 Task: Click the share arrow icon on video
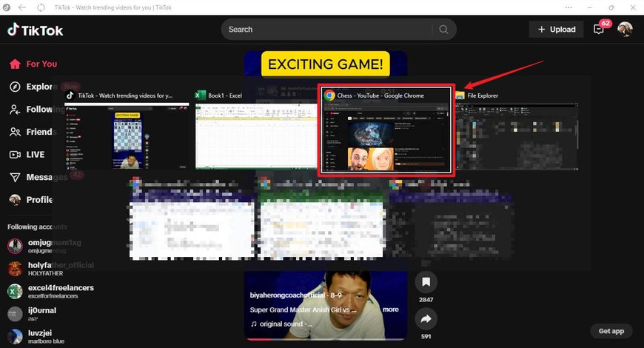(x=426, y=318)
